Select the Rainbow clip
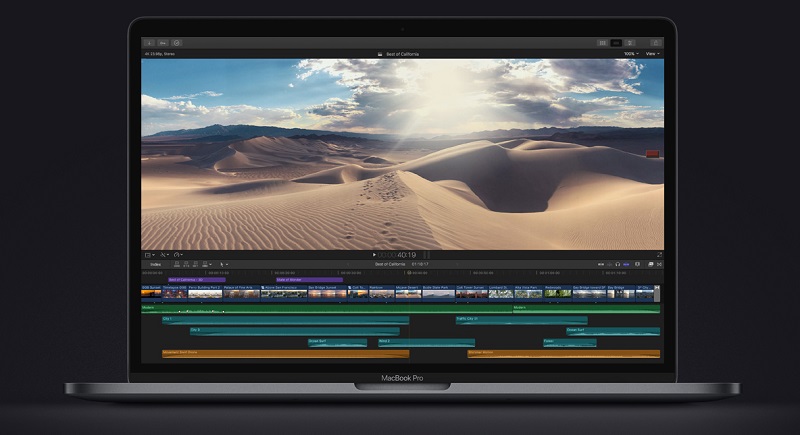This screenshot has height=435, width=800. [382, 294]
